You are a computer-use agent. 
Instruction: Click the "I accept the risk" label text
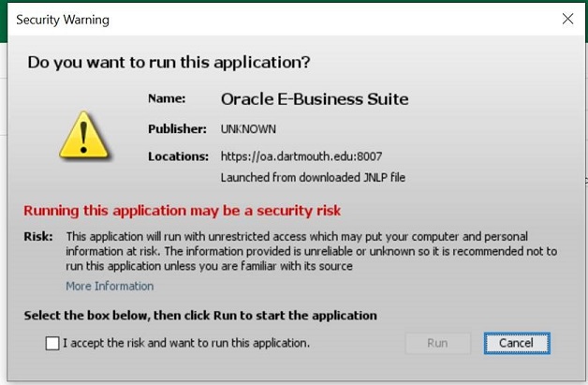point(185,343)
